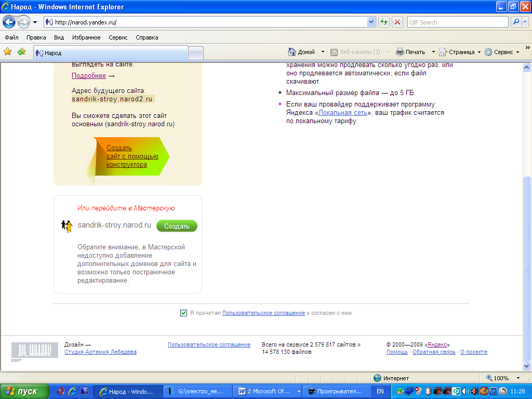Expand the Домой dropdown arrow
This screenshot has height=399, width=532.
point(323,52)
